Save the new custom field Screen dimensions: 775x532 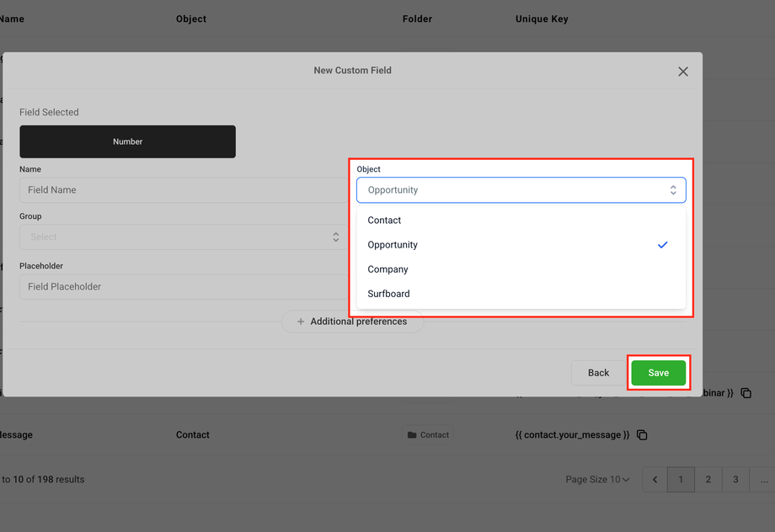click(x=658, y=373)
